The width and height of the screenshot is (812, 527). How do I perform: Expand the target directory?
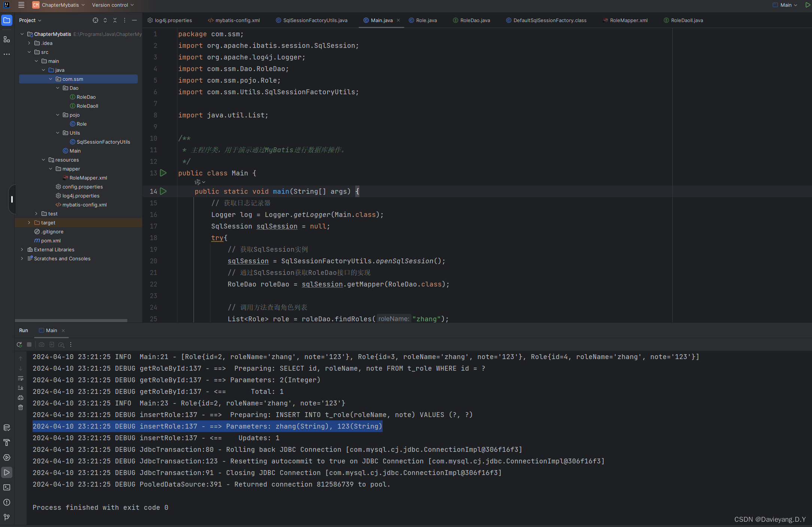pos(30,223)
